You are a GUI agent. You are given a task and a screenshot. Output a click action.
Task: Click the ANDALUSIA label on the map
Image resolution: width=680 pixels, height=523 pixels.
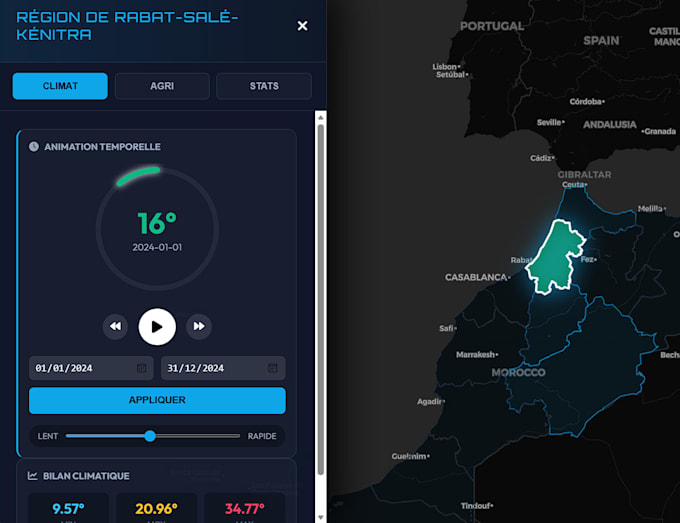click(x=610, y=125)
